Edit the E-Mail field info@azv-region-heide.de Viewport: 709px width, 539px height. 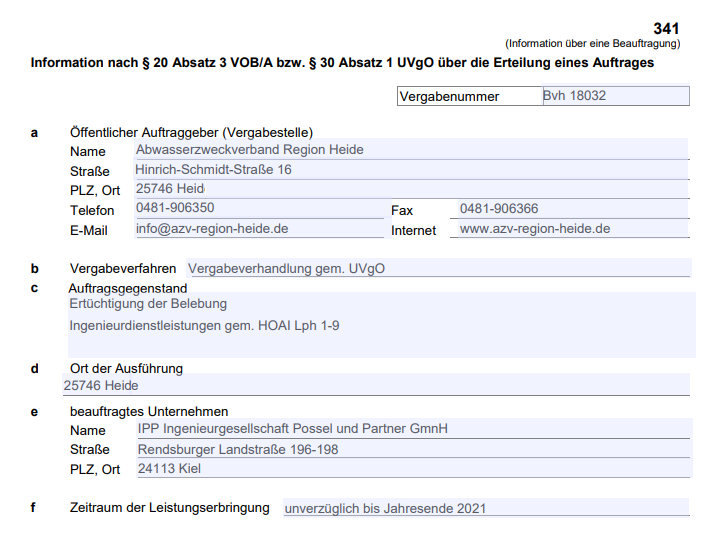[x=259, y=229]
